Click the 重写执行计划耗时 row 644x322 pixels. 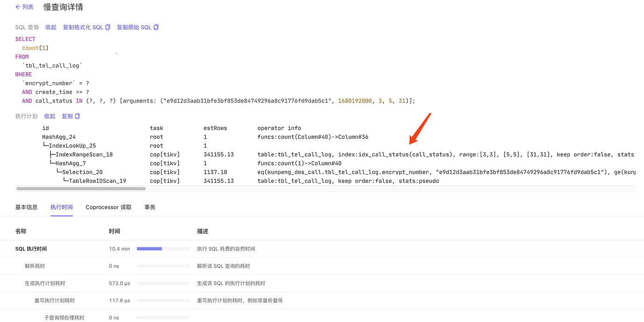pos(55,301)
